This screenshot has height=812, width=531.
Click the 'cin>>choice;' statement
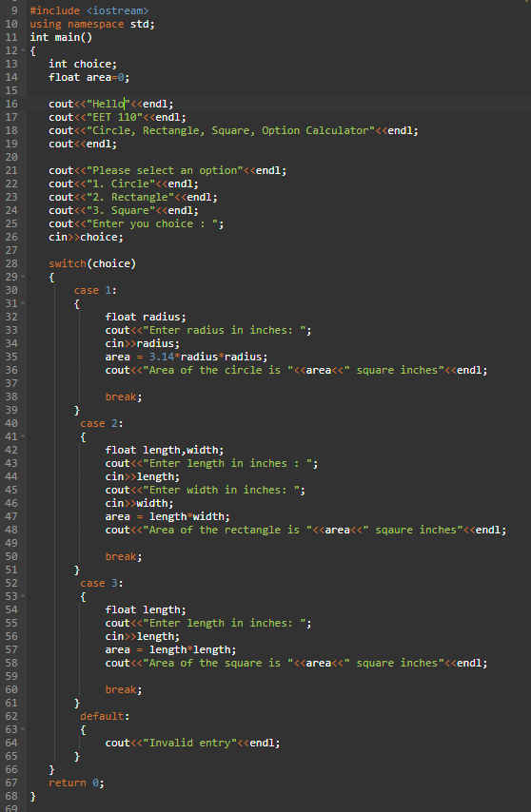pos(86,237)
